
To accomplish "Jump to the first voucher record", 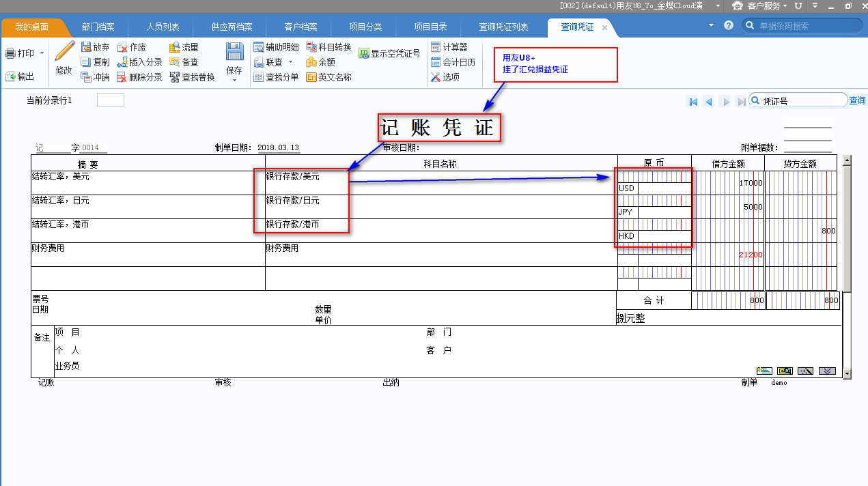I will pyautogui.click(x=693, y=102).
